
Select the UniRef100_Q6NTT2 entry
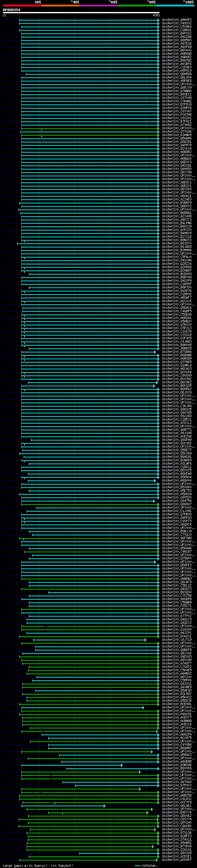176,430
